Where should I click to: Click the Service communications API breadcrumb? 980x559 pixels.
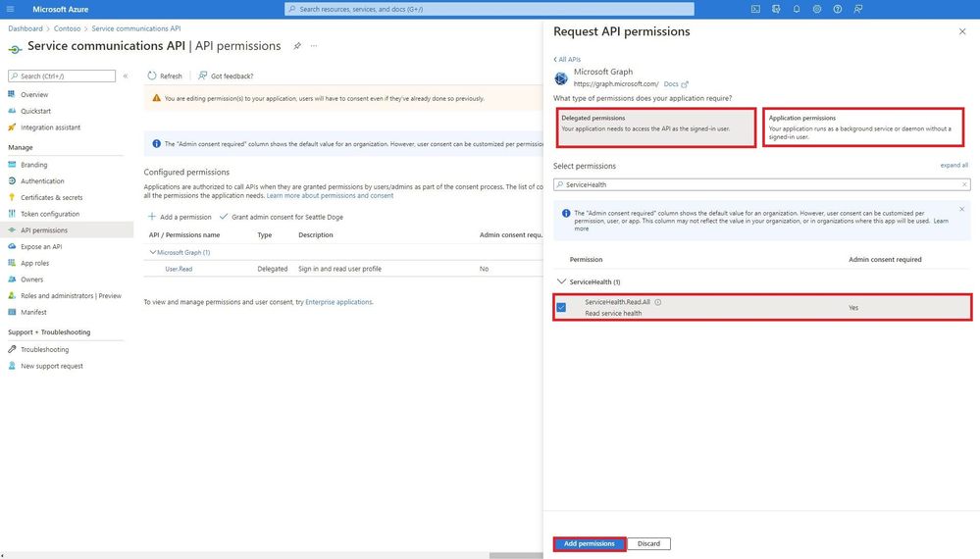click(x=135, y=28)
